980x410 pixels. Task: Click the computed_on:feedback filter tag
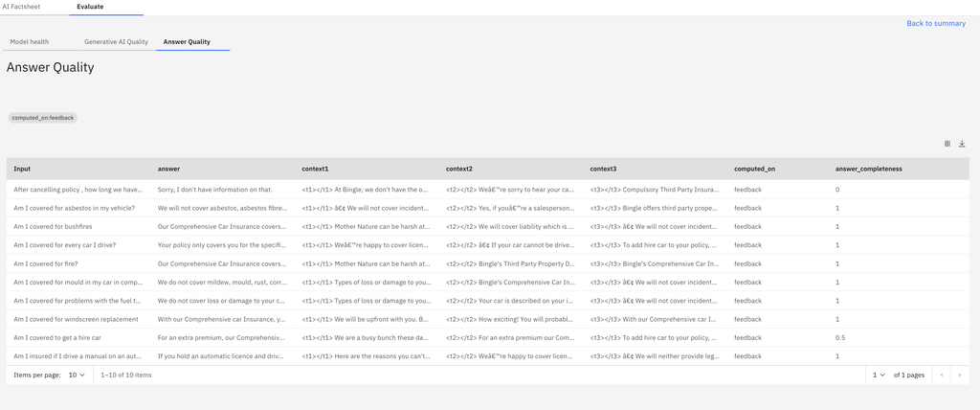pyautogui.click(x=42, y=118)
